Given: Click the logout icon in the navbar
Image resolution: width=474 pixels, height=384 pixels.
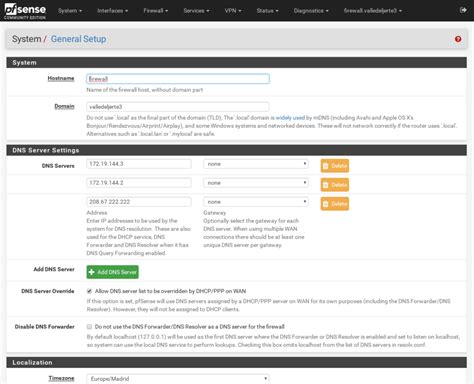Looking at the screenshot, I should point(463,10).
